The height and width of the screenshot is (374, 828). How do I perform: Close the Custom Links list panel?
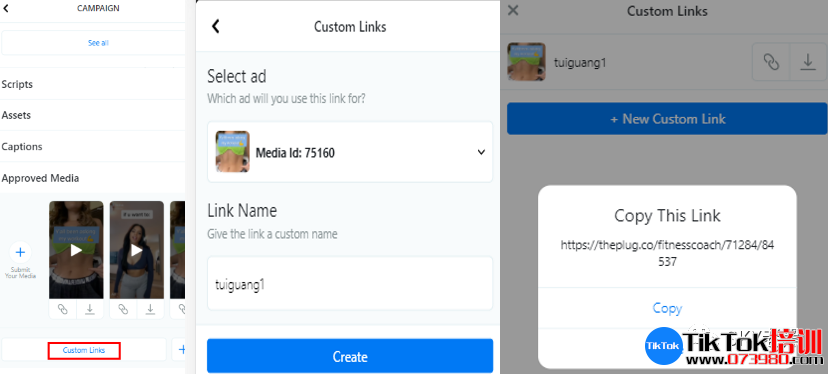(x=513, y=11)
